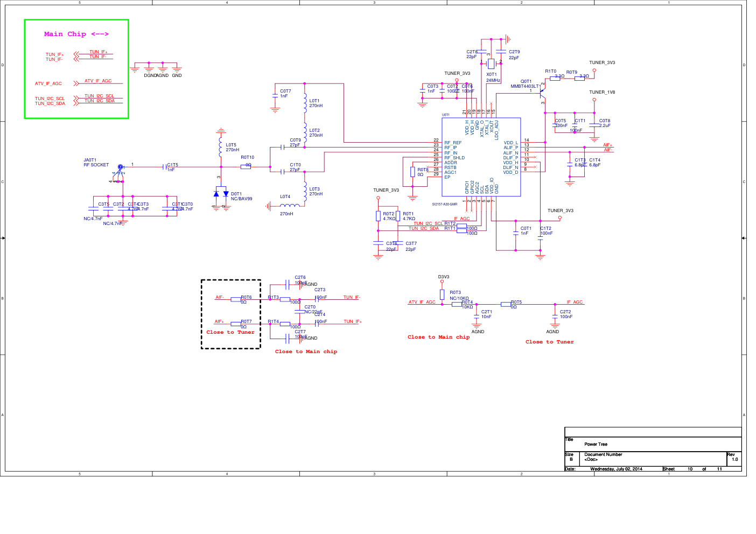The image size is (756, 534).
Task: Select the C1T2 100nF capacitor label
Action: [x=546, y=231]
